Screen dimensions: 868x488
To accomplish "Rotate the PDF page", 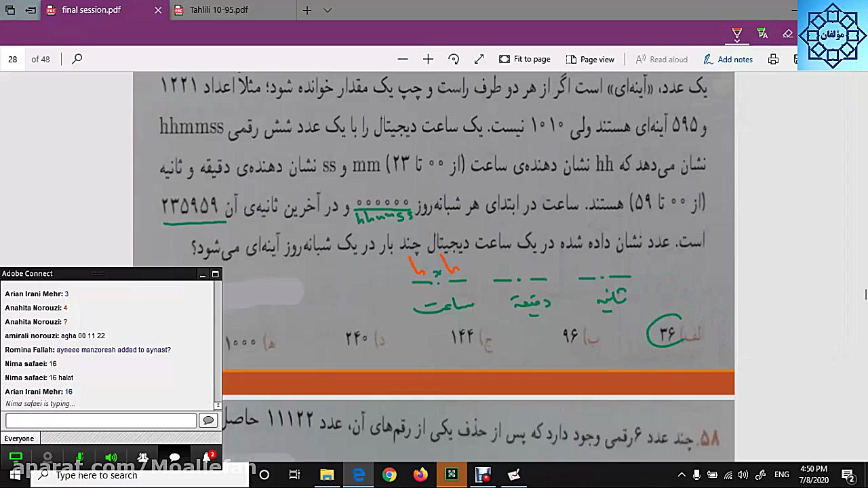I will pos(454,59).
